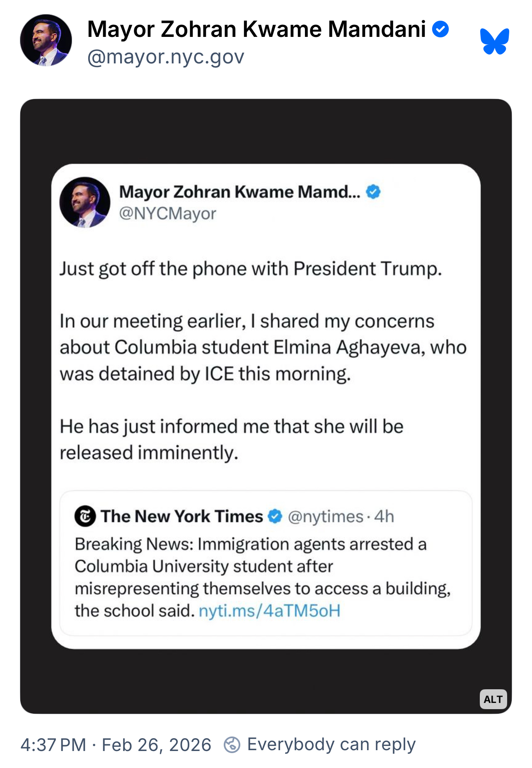Click the verified badge above @NYCMayor
Viewport: 532px width, 768px height.
373,192
